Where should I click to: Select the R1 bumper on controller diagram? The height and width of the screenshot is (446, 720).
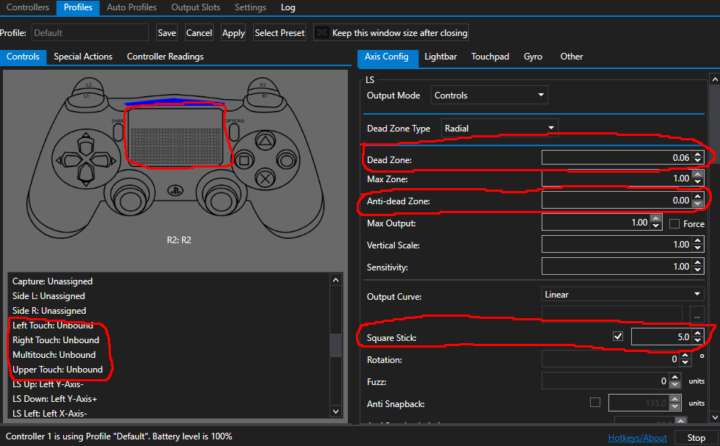264,97
